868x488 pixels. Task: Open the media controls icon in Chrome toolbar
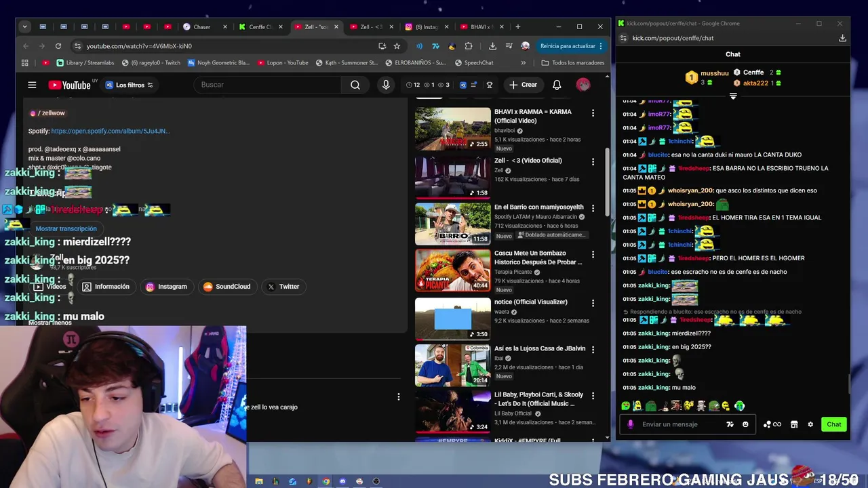pyautogui.click(x=509, y=46)
